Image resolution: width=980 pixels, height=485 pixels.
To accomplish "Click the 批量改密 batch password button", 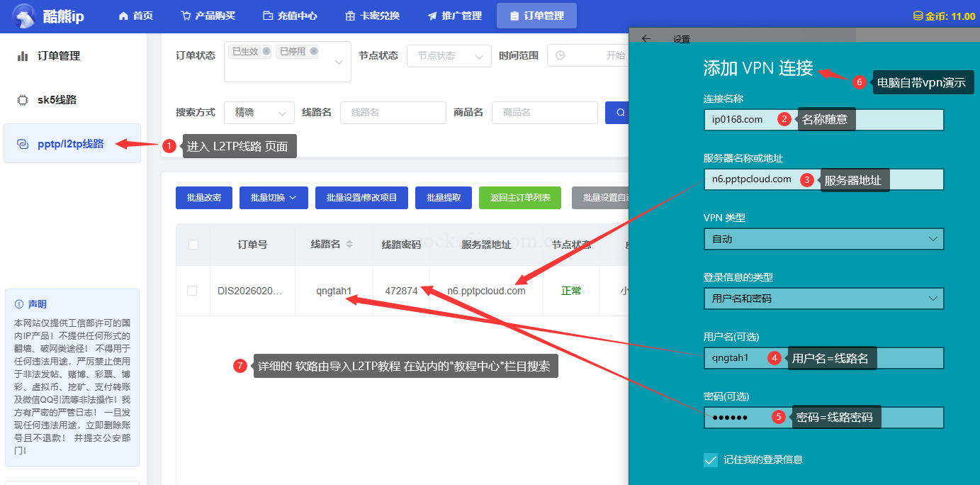I will pyautogui.click(x=203, y=198).
